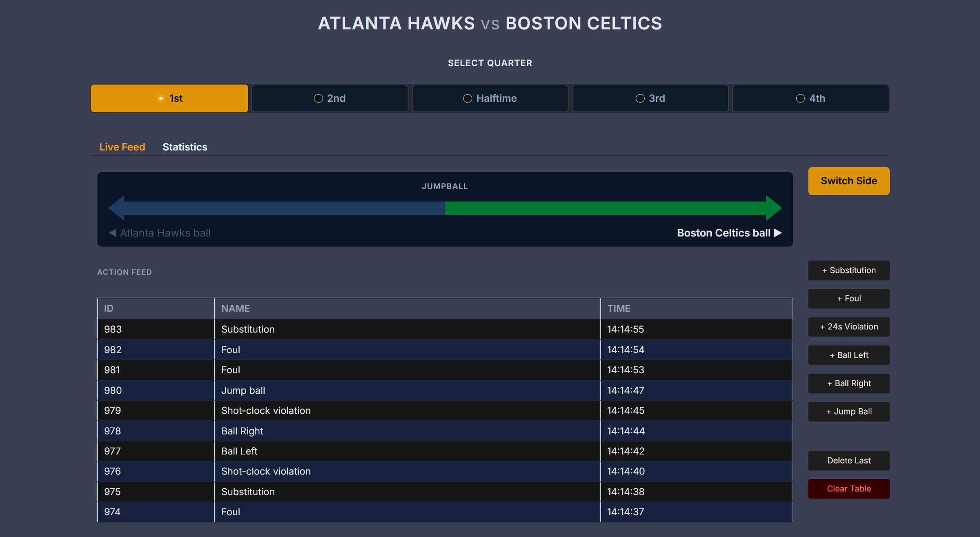Click time 14:14:42
This screenshot has height=537, width=980.
click(626, 451)
